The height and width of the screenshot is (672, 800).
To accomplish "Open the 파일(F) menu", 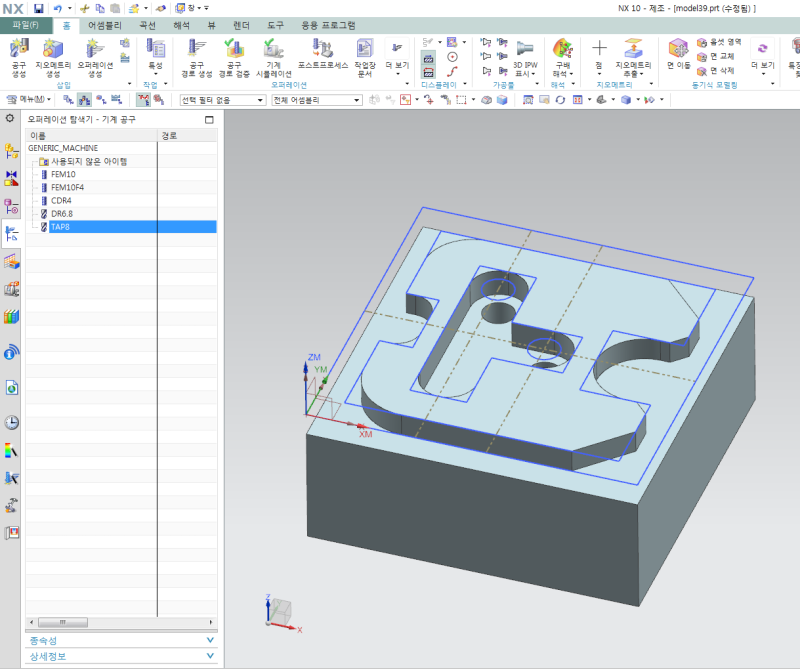I will click(x=26, y=25).
